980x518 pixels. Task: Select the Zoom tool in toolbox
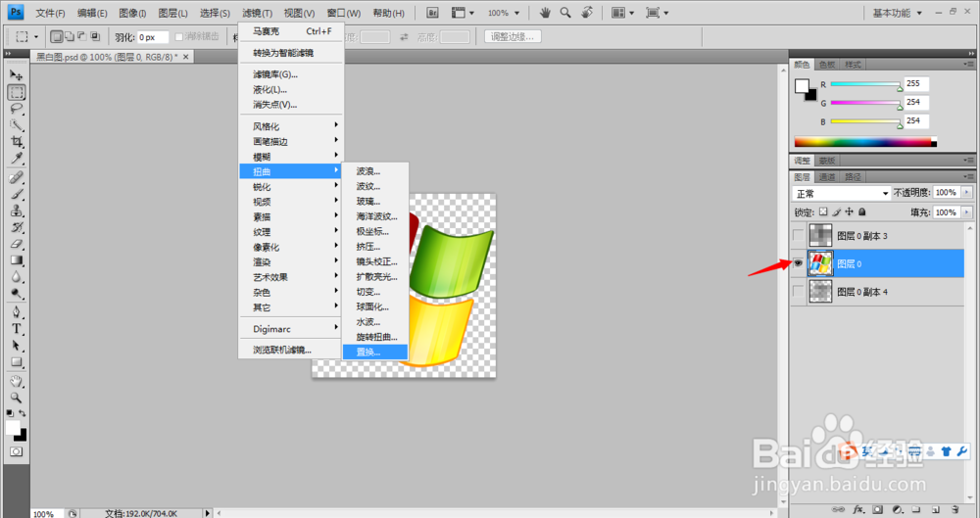tap(17, 398)
